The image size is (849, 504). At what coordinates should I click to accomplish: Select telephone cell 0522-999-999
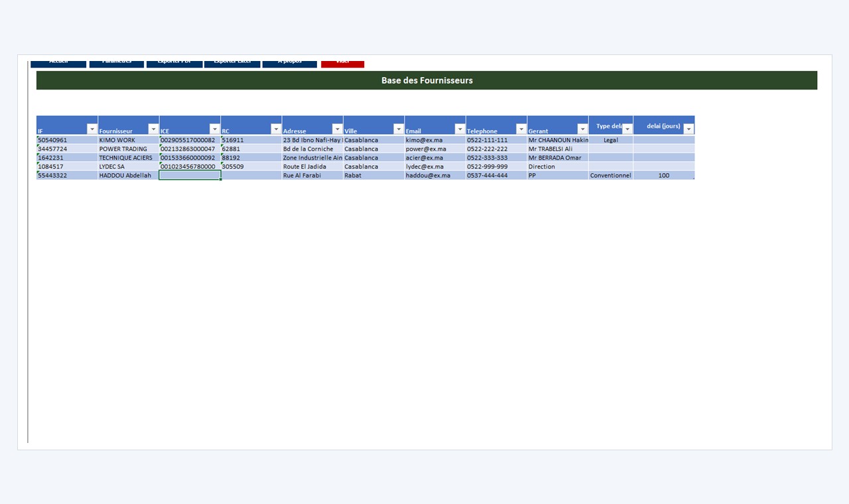[x=497, y=166]
